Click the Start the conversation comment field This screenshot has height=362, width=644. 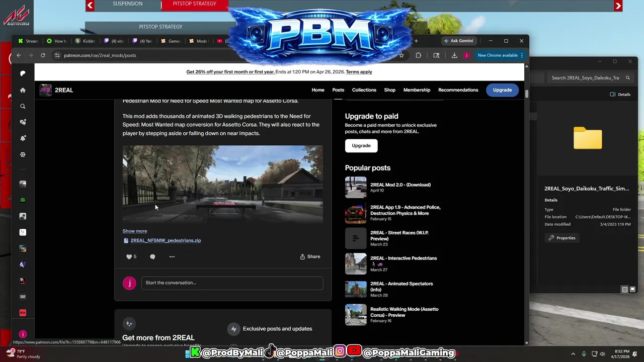[232, 283]
